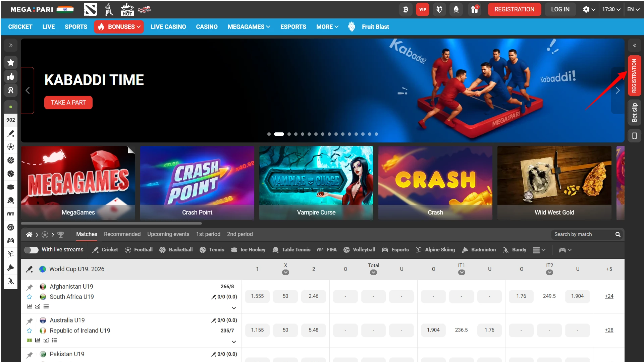Open the Dota 2 icon in header
Viewport: 644px width, 362px height.
pyautogui.click(x=90, y=9)
